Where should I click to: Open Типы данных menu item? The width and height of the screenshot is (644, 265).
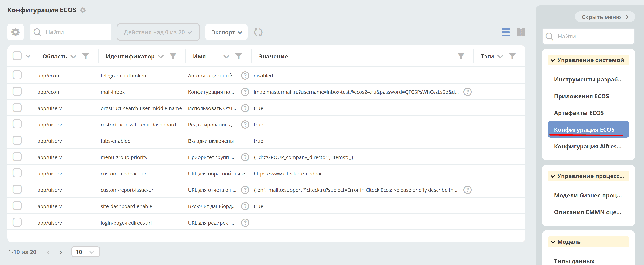[x=574, y=261]
